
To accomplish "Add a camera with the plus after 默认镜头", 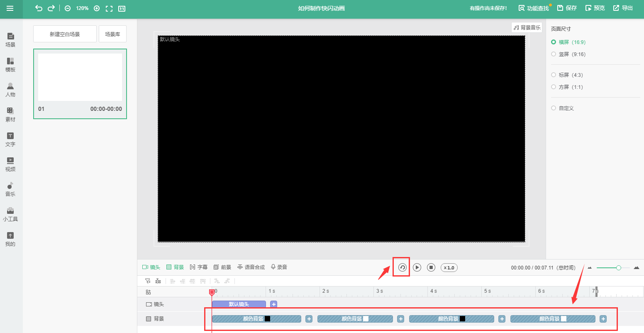I will (x=273, y=304).
